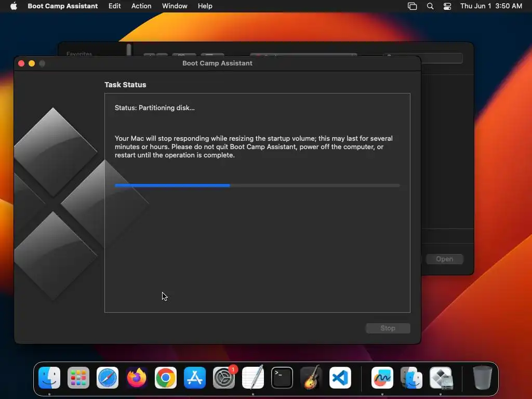Screen dimensions: 532x399
Task: Open Control Center in menu bar
Action: [x=447, y=6]
